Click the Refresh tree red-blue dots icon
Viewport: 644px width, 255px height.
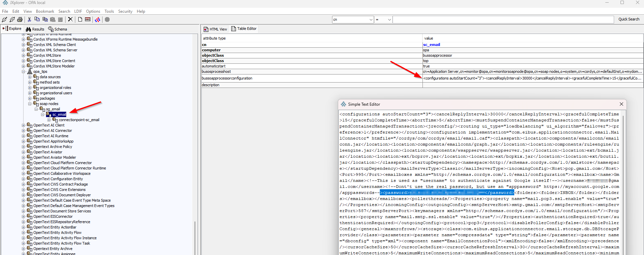(97, 19)
